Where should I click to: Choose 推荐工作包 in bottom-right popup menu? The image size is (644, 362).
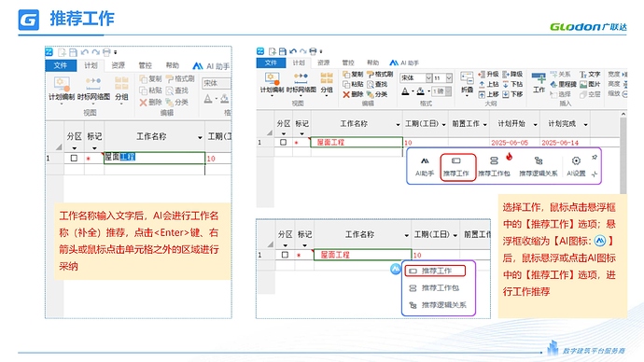tap(434, 288)
